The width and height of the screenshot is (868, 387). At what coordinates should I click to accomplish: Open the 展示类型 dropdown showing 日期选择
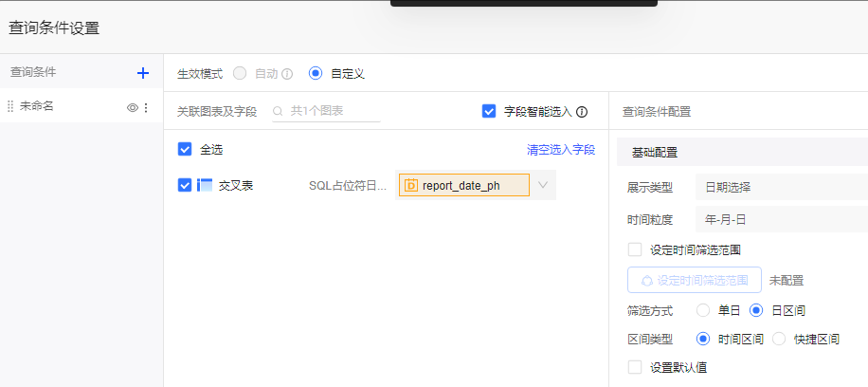tap(779, 187)
